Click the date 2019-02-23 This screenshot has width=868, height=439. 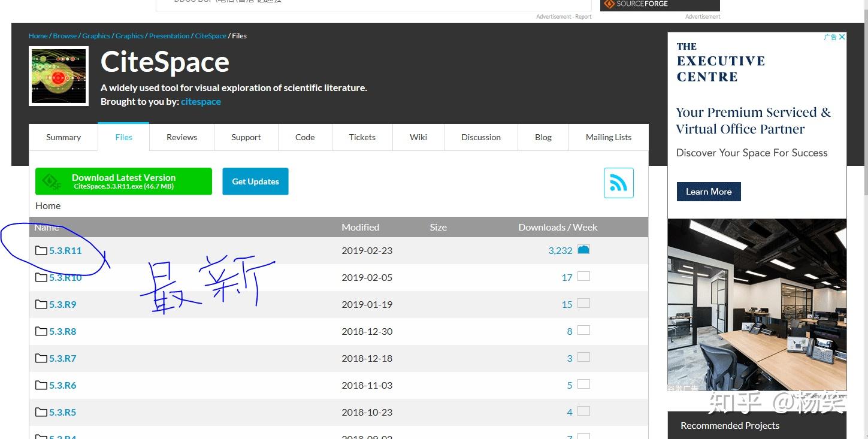point(367,250)
